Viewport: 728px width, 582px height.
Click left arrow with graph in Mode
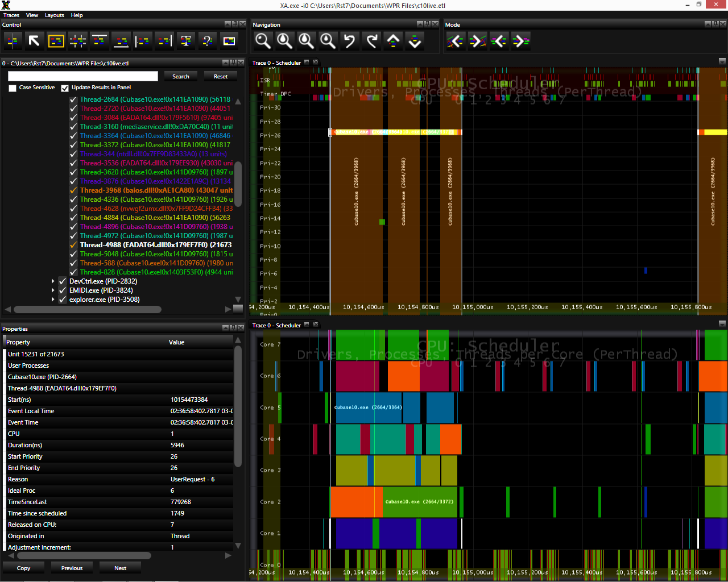455,41
